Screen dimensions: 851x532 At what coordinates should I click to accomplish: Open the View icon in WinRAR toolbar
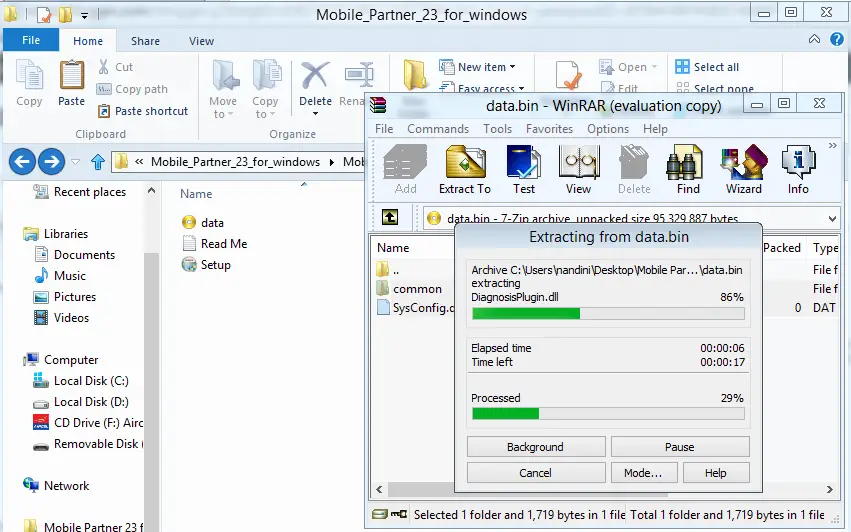click(578, 168)
